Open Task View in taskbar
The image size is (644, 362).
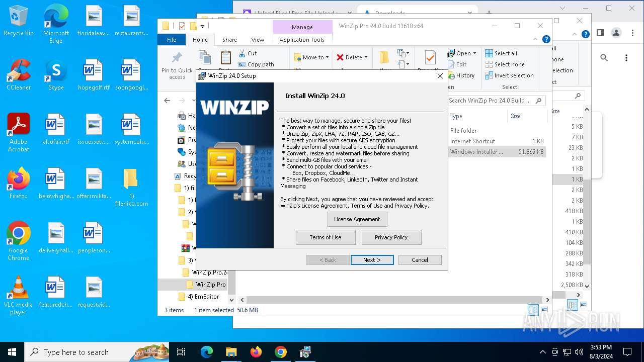(181, 352)
